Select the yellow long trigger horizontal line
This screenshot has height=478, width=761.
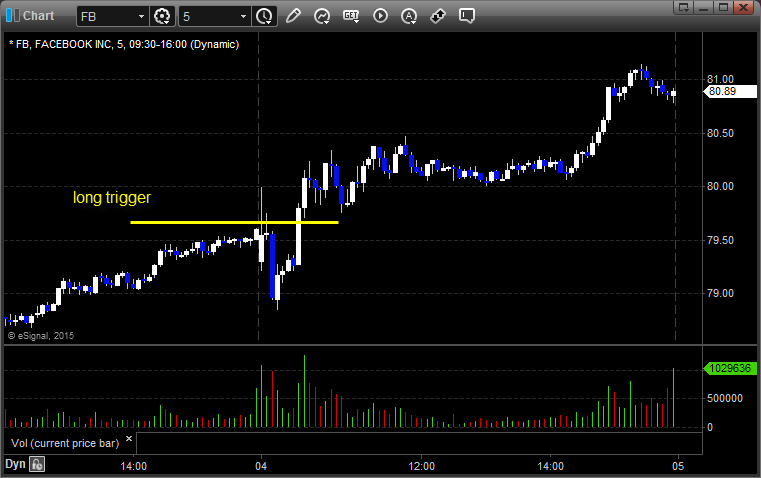point(234,222)
